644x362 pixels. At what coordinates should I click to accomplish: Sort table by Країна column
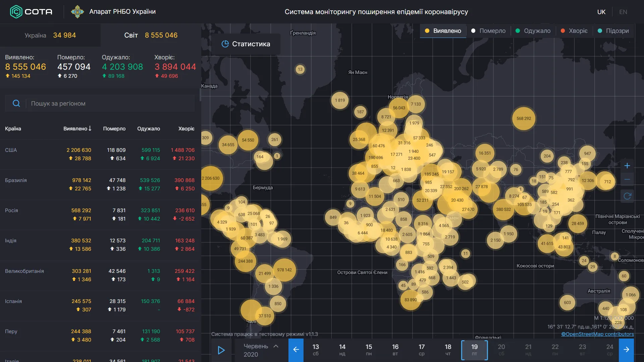pyautogui.click(x=13, y=129)
